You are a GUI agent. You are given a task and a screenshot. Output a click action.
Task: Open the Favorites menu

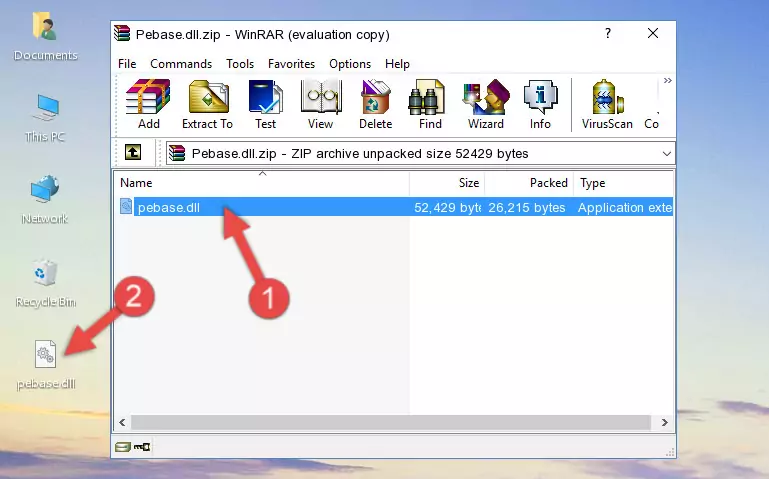coord(291,64)
